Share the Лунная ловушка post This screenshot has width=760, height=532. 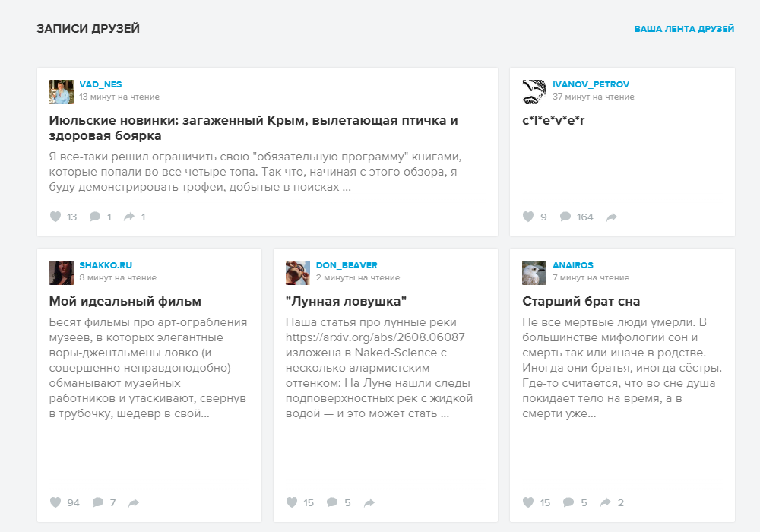pyautogui.click(x=369, y=503)
